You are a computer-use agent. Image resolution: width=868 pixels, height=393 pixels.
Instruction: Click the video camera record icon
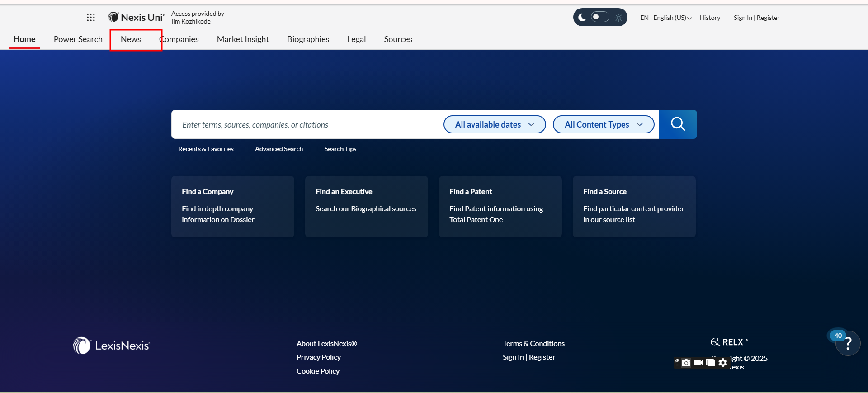698,363
